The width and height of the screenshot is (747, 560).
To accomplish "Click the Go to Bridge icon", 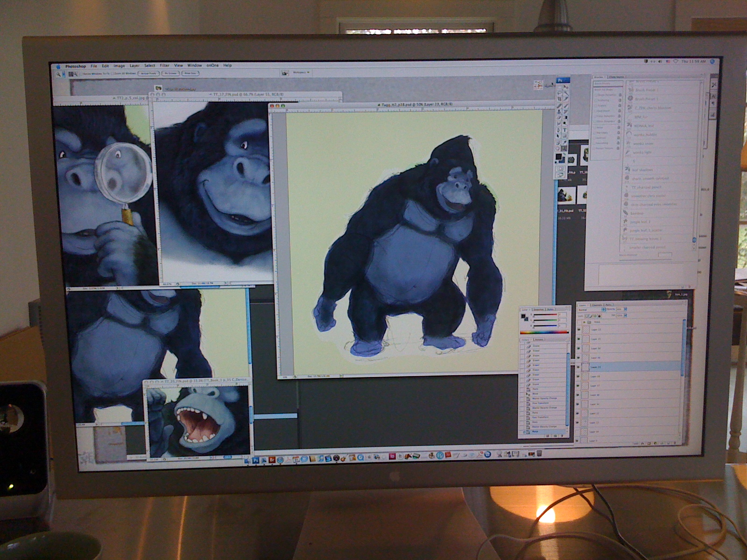I will [284, 73].
